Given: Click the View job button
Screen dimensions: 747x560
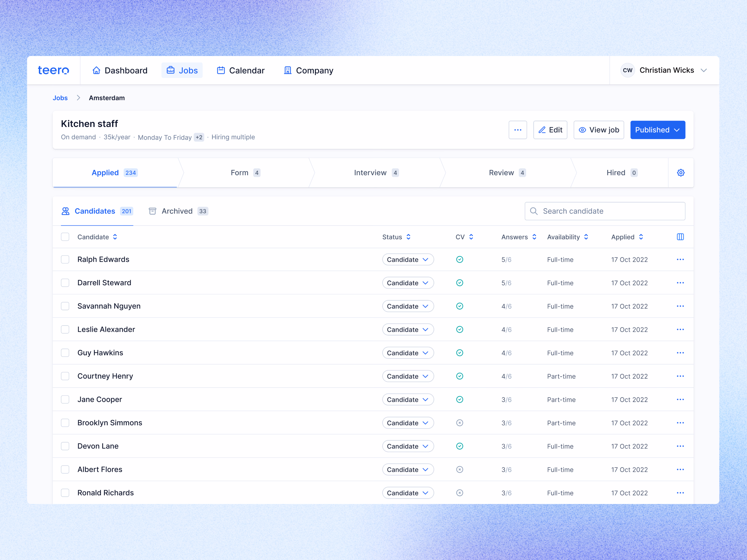Looking at the screenshot, I should [x=598, y=130].
